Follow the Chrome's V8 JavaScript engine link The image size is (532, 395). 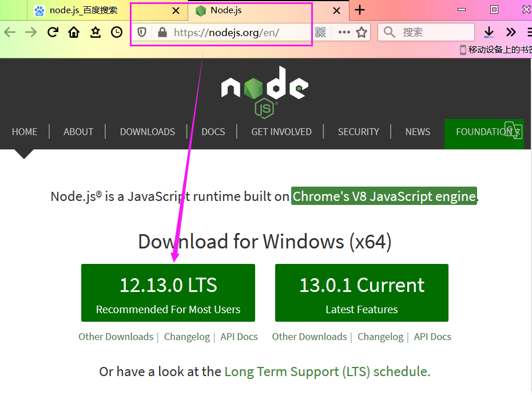coord(384,196)
